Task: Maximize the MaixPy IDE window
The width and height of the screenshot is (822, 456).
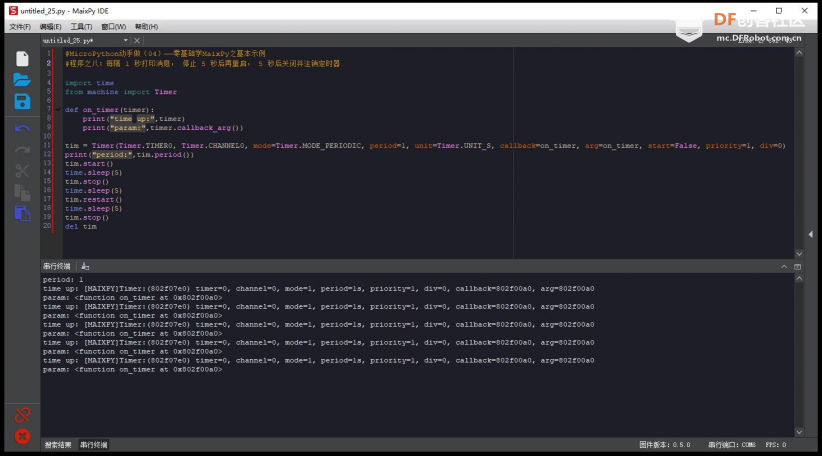Action: pos(779,10)
